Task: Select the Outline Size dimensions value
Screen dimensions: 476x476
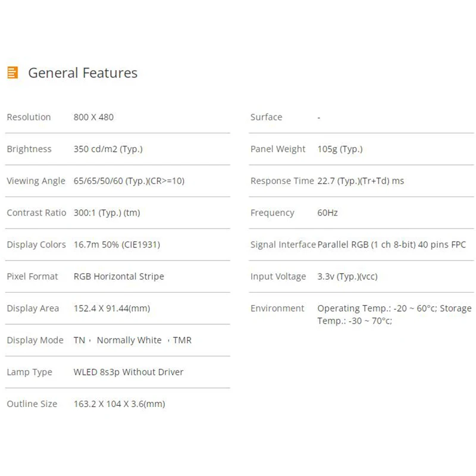Action: pyautogui.click(x=119, y=404)
